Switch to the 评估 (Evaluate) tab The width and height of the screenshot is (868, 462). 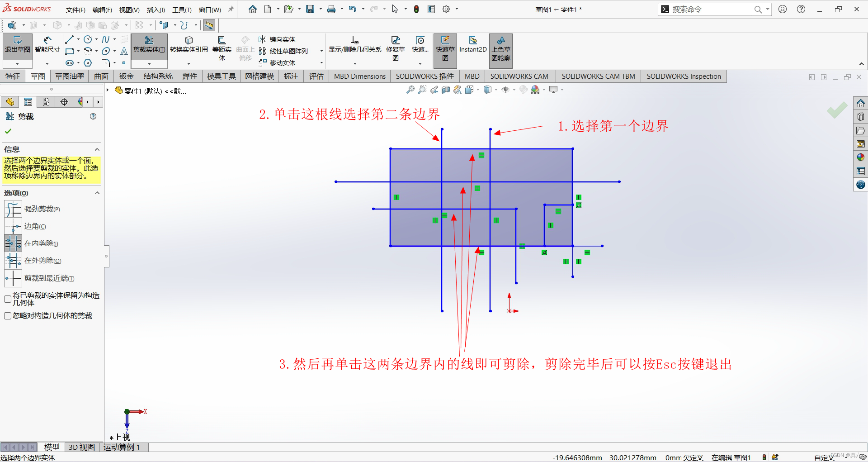click(x=316, y=76)
